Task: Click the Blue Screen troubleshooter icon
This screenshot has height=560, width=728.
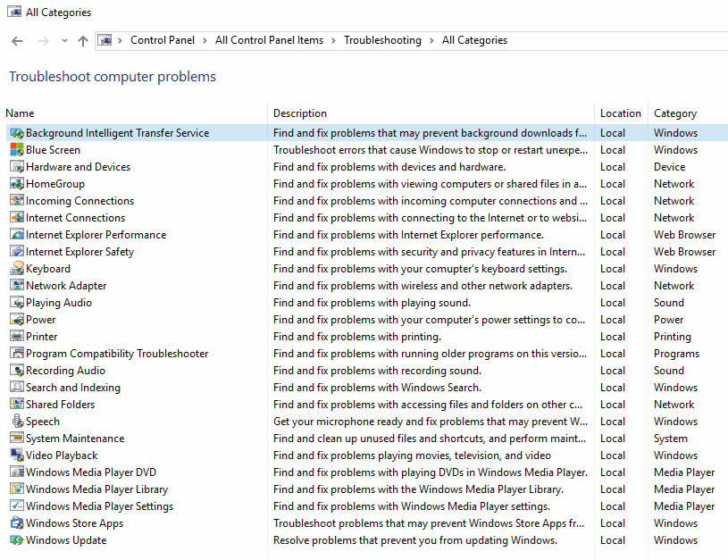Action: (x=17, y=150)
